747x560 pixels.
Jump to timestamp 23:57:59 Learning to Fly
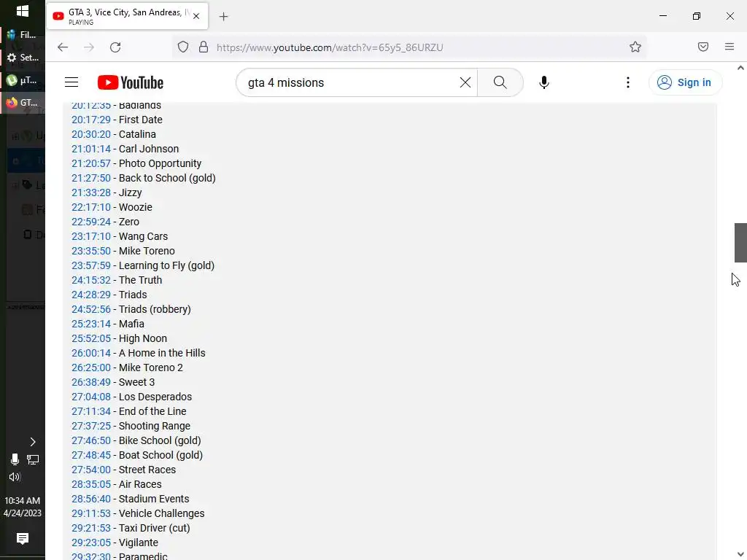pyautogui.click(x=91, y=265)
